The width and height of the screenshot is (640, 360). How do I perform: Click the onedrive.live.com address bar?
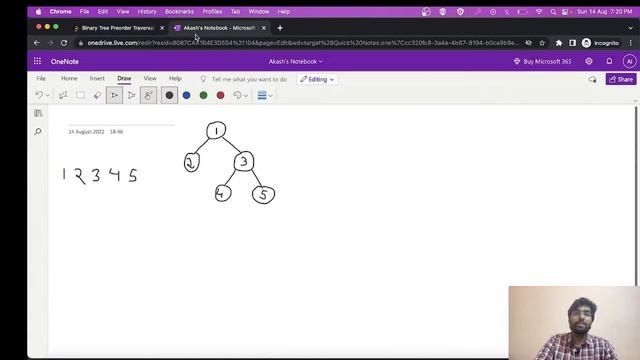click(x=302, y=43)
